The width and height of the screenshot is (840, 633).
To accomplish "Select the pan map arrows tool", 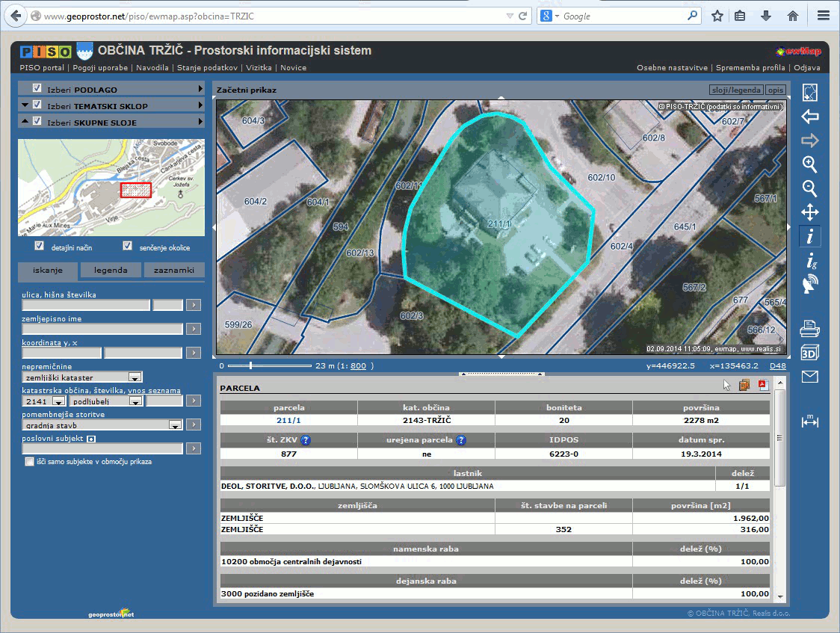I will [x=809, y=212].
